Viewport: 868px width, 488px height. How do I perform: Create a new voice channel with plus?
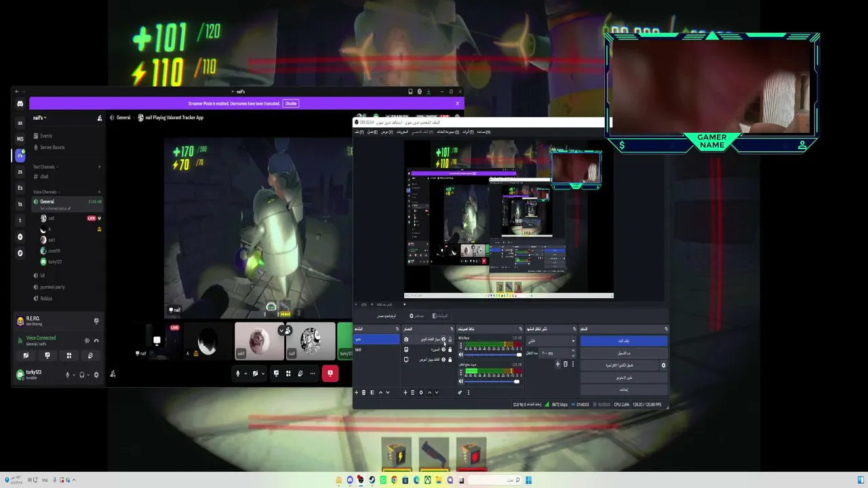click(99, 192)
